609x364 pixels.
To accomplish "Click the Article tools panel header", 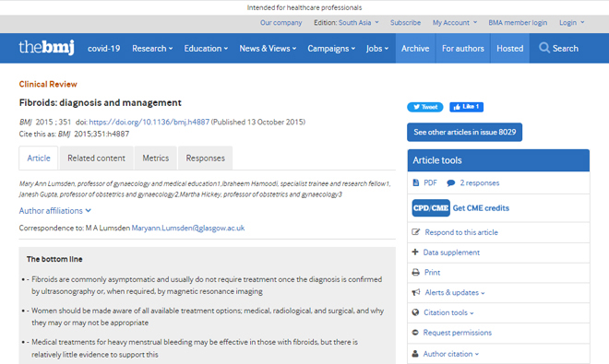I will pos(498,160).
